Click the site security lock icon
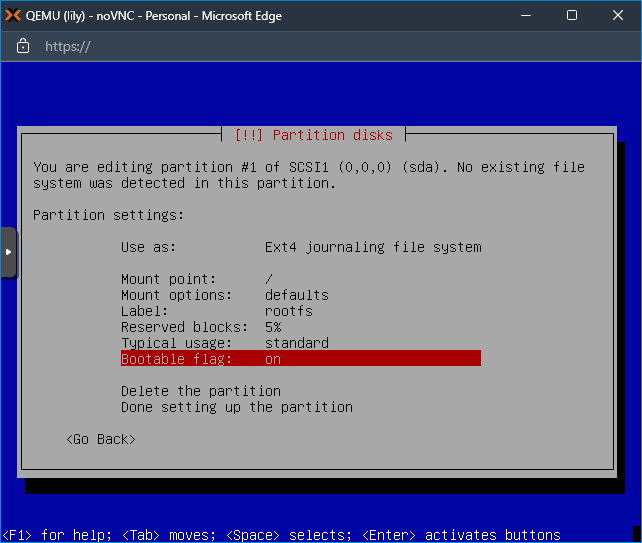 23,46
